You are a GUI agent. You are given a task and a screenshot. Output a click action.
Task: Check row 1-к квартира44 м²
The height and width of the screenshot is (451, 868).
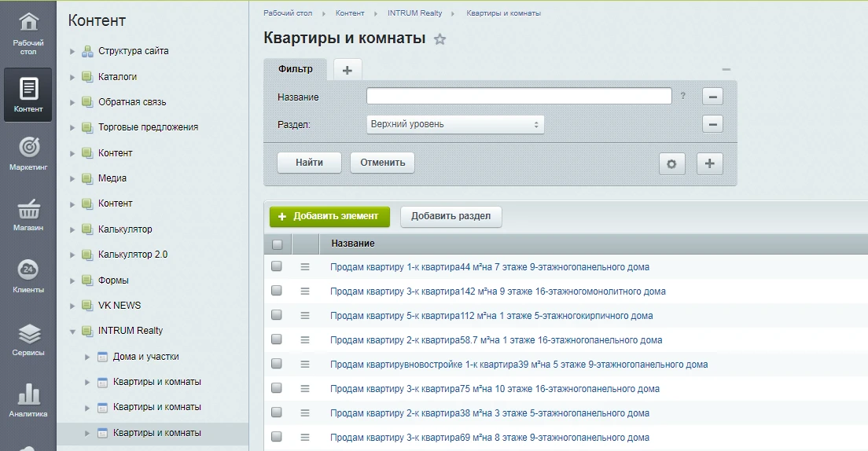[x=277, y=266]
